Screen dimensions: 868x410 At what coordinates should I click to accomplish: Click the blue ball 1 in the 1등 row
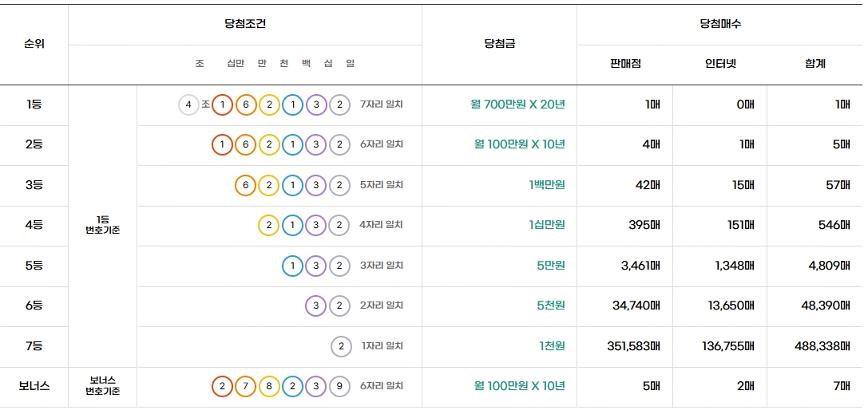292,104
